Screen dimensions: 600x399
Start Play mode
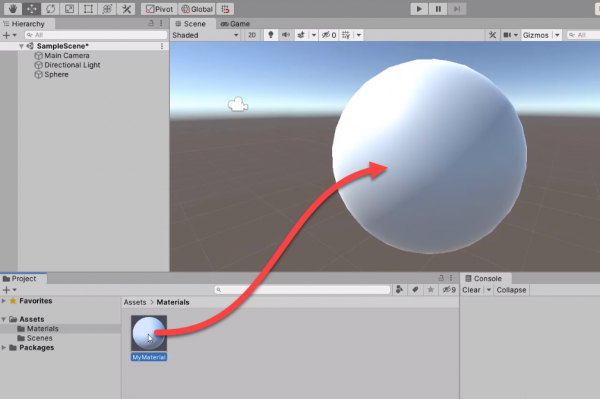pos(419,9)
